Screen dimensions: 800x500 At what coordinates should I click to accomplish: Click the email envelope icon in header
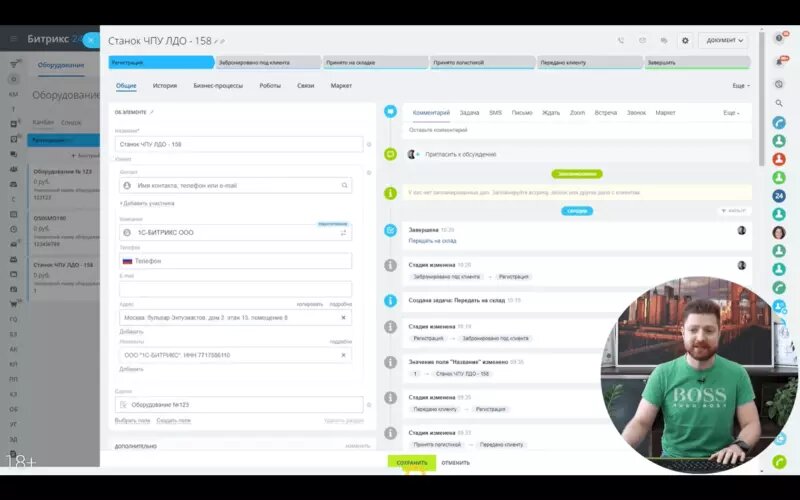(x=642, y=40)
